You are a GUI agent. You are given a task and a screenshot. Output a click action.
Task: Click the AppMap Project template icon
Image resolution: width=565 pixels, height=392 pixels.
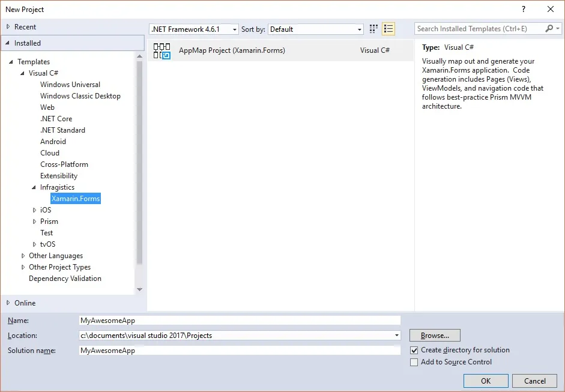(x=162, y=51)
